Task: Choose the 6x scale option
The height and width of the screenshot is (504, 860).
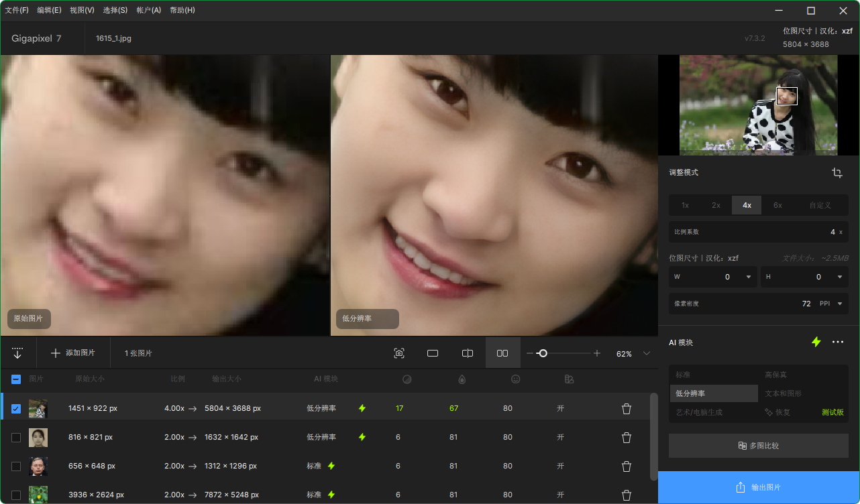Action: [x=777, y=205]
